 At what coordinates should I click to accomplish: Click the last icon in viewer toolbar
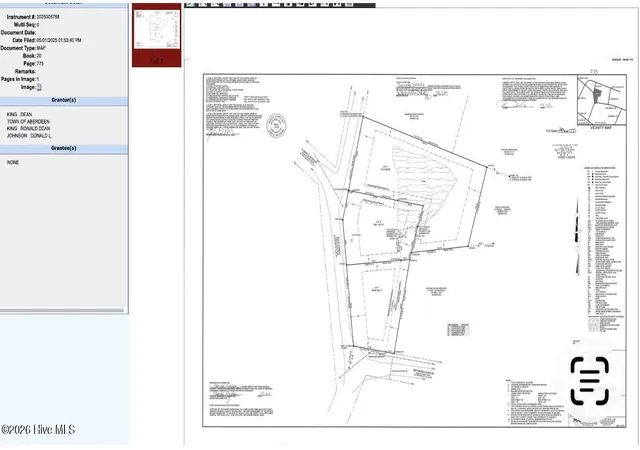(x=349, y=4)
